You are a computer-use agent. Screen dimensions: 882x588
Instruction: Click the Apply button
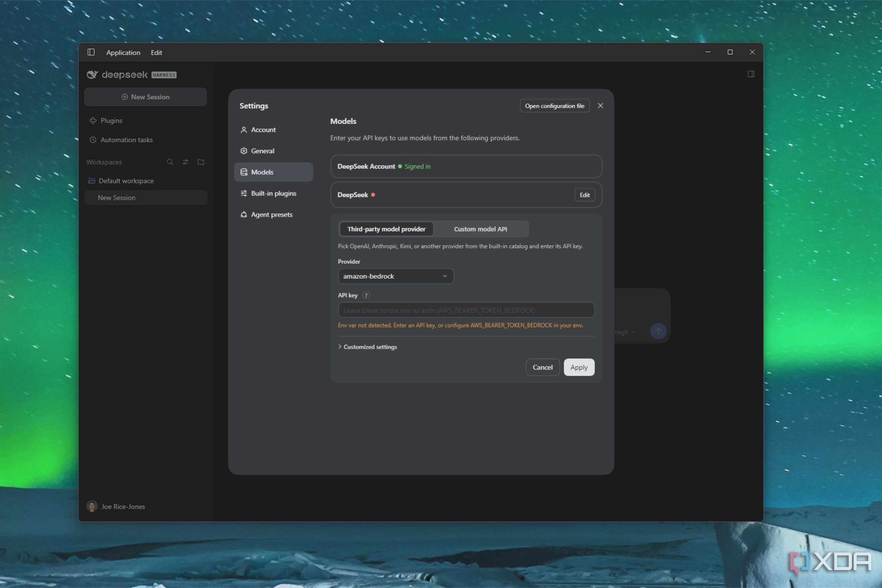coord(579,367)
